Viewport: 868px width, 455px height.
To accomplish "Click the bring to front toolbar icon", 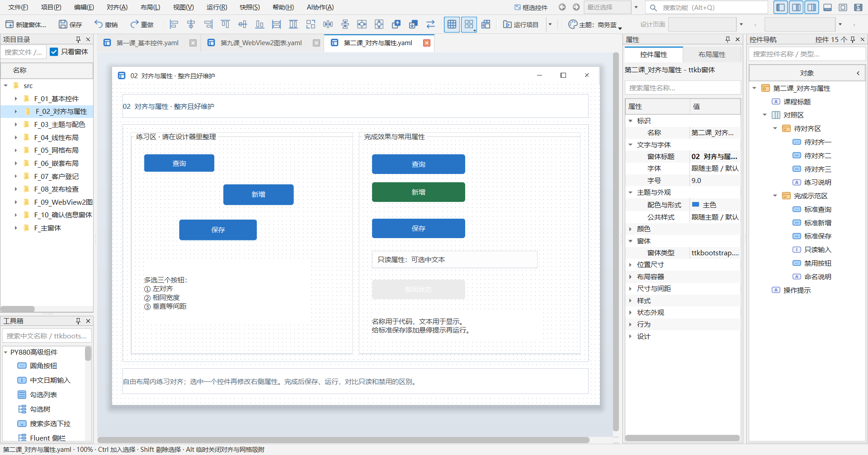I will (396, 24).
